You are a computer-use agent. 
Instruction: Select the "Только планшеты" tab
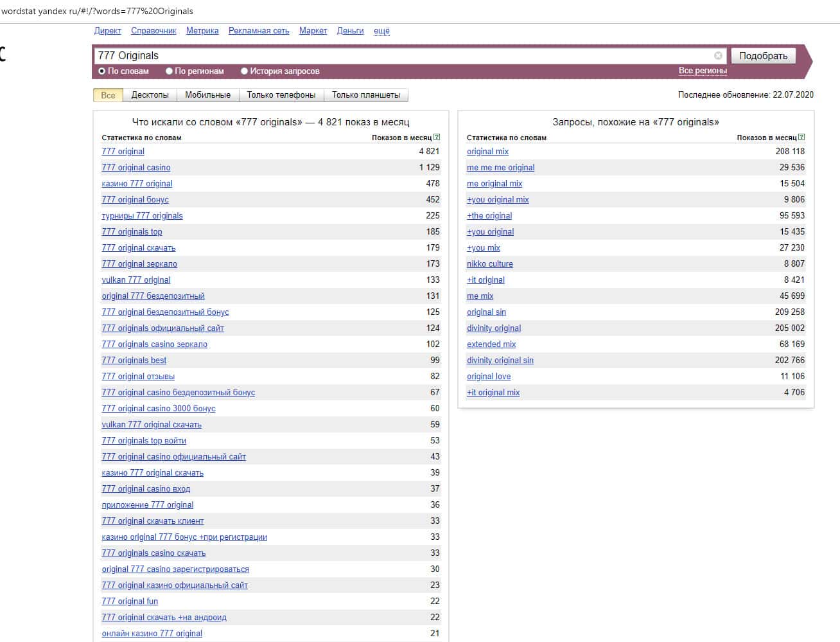[365, 95]
